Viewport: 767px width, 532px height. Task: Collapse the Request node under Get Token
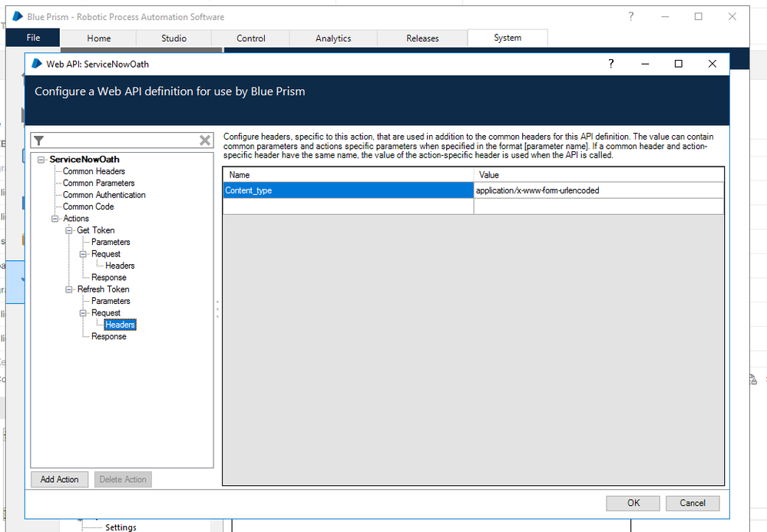pyautogui.click(x=83, y=254)
